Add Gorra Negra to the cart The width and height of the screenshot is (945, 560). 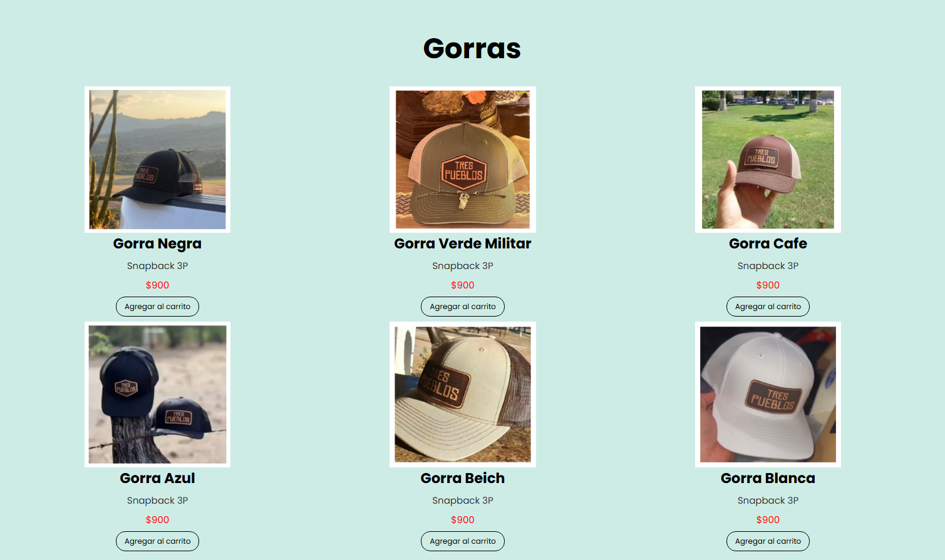(x=157, y=307)
